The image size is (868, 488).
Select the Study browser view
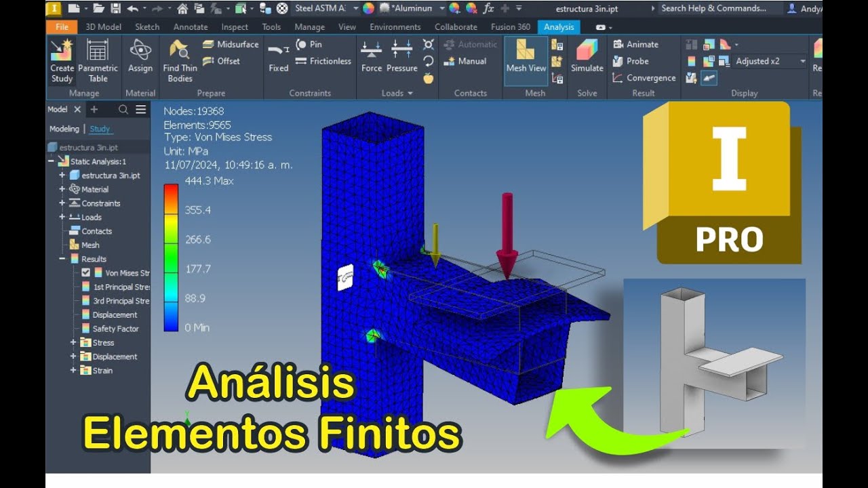point(100,129)
